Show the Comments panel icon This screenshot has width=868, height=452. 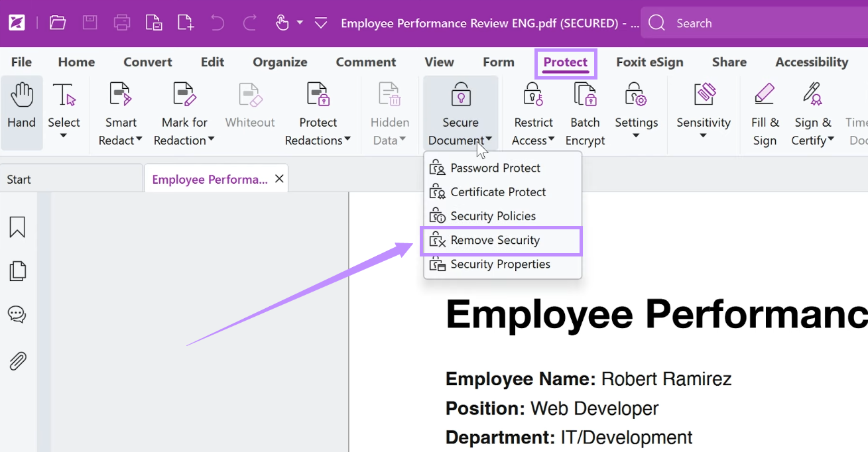pos(17,314)
